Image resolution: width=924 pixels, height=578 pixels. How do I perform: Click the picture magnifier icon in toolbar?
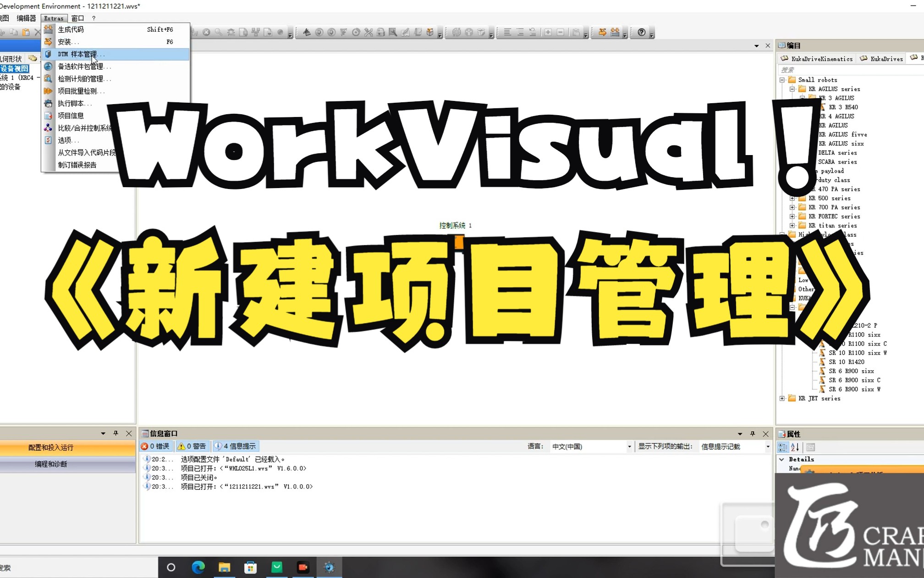click(393, 32)
